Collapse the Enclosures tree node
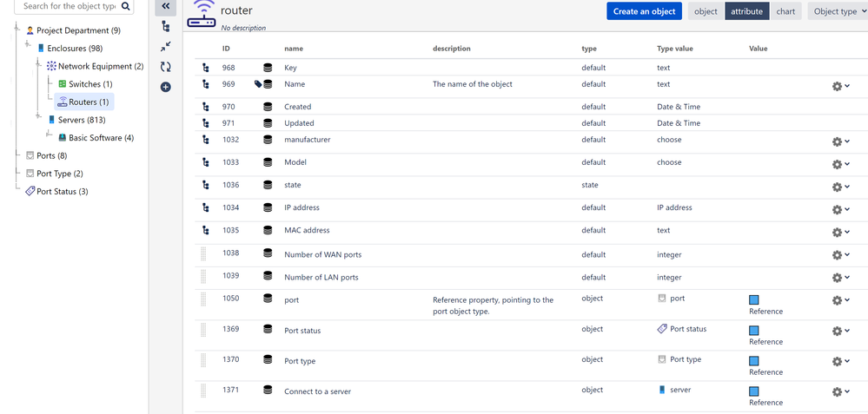The image size is (868, 414). pyautogui.click(x=28, y=44)
